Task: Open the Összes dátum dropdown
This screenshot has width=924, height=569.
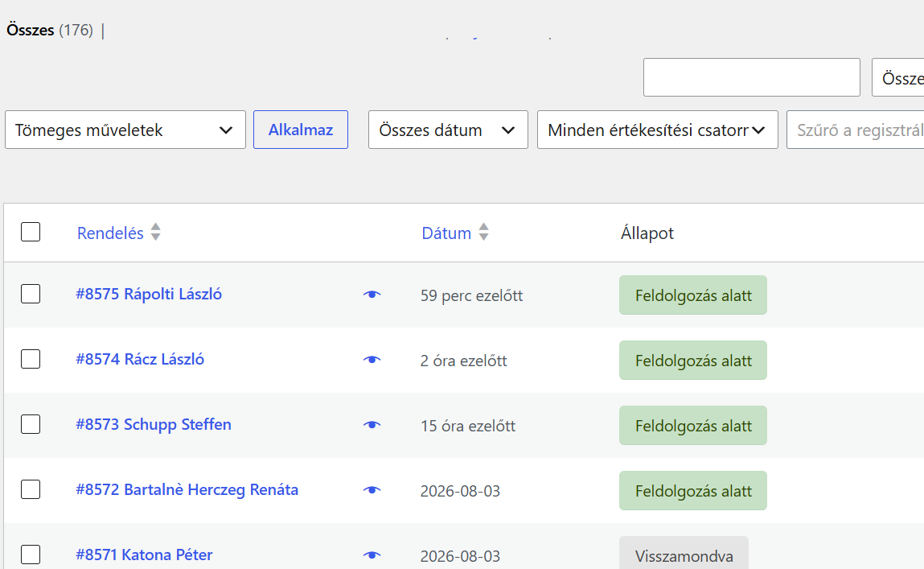Action: click(x=448, y=130)
